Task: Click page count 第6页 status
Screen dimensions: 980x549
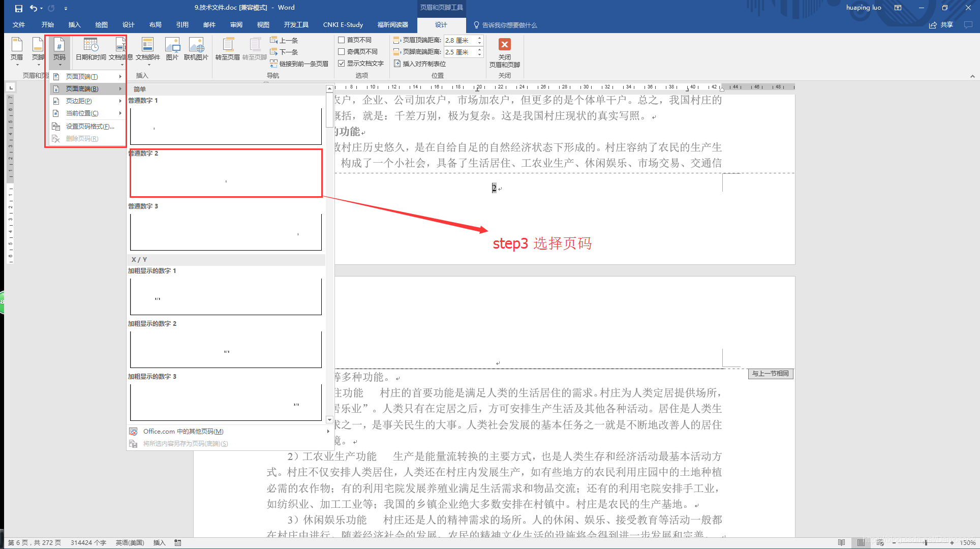Action: (x=35, y=542)
